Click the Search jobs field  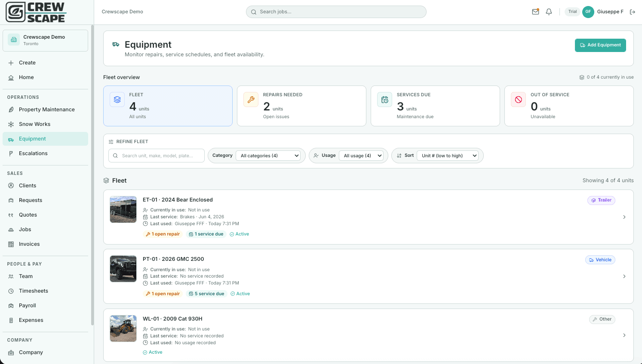[336, 12]
